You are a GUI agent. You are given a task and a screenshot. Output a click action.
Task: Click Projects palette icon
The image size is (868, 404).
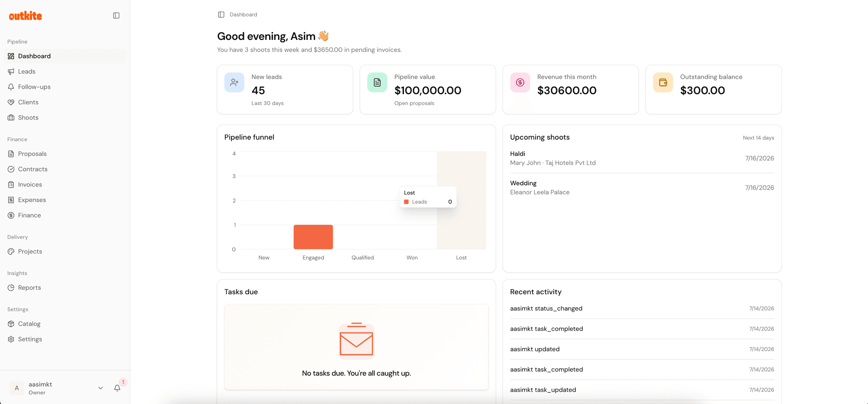coord(11,251)
